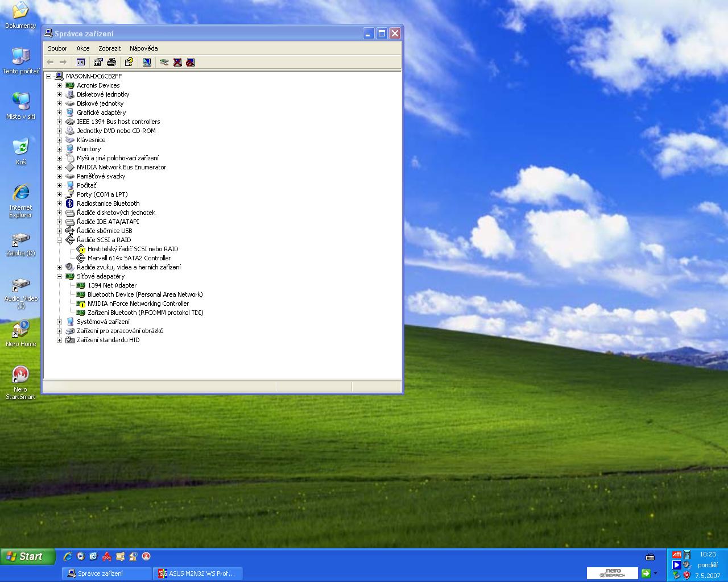The width and height of the screenshot is (728, 582).
Task: Open the Nápověda menu
Action: pos(143,48)
